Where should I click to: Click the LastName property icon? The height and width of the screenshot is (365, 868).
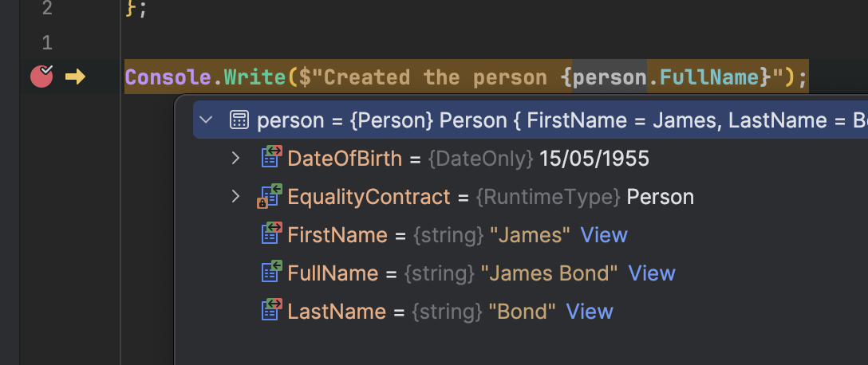tap(271, 311)
